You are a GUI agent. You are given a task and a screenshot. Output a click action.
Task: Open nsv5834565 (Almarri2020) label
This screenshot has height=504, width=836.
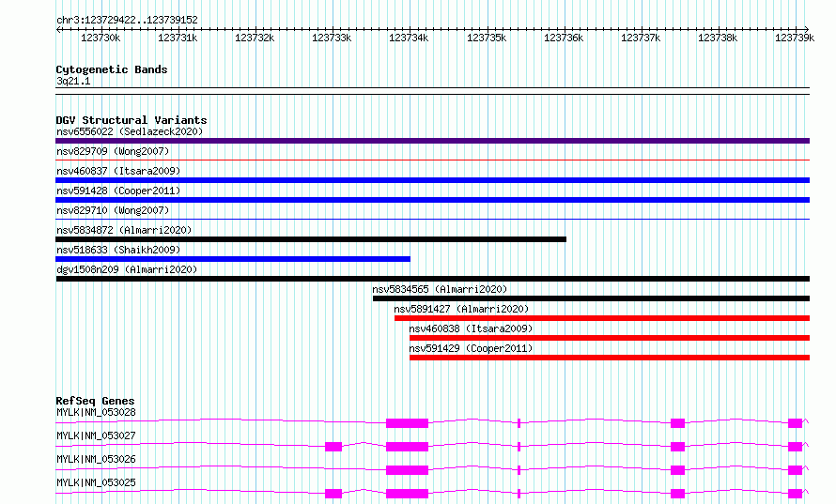[440, 289]
